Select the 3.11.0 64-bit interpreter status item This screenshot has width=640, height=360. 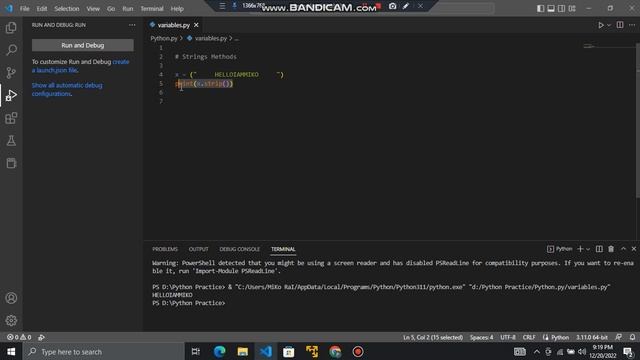coord(592,337)
